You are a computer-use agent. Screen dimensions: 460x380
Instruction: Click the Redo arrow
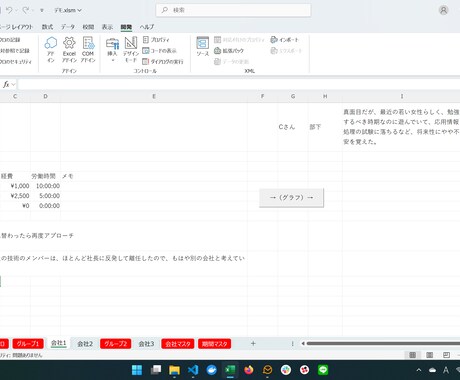click(x=26, y=10)
